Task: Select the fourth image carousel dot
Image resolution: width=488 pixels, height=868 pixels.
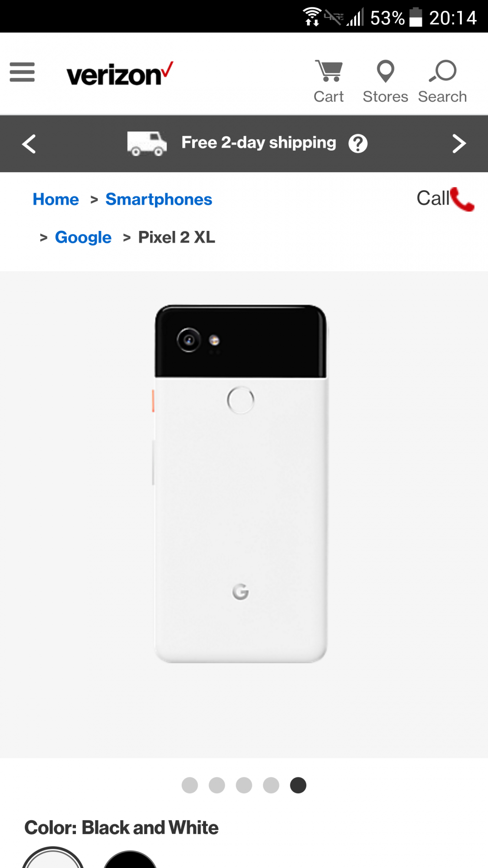Action: pos(271,785)
